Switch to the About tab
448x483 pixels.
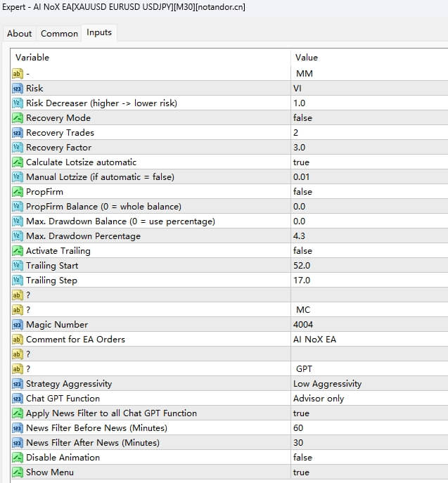(x=20, y=33)
